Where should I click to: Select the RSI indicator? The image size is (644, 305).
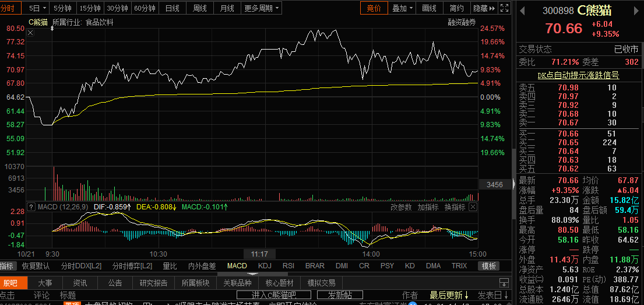pyautogui.click(x=288, y=266)
